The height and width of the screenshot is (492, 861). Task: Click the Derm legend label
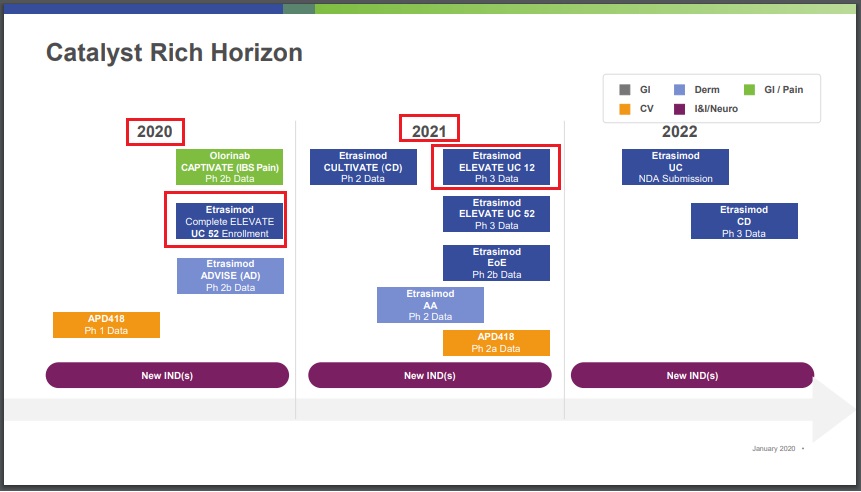click(x=707, y=90)
